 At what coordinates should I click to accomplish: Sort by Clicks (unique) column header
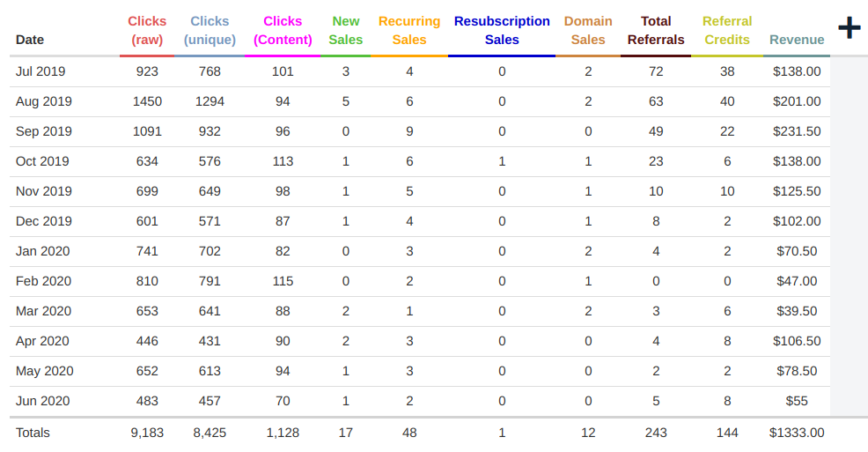point(210,31)
